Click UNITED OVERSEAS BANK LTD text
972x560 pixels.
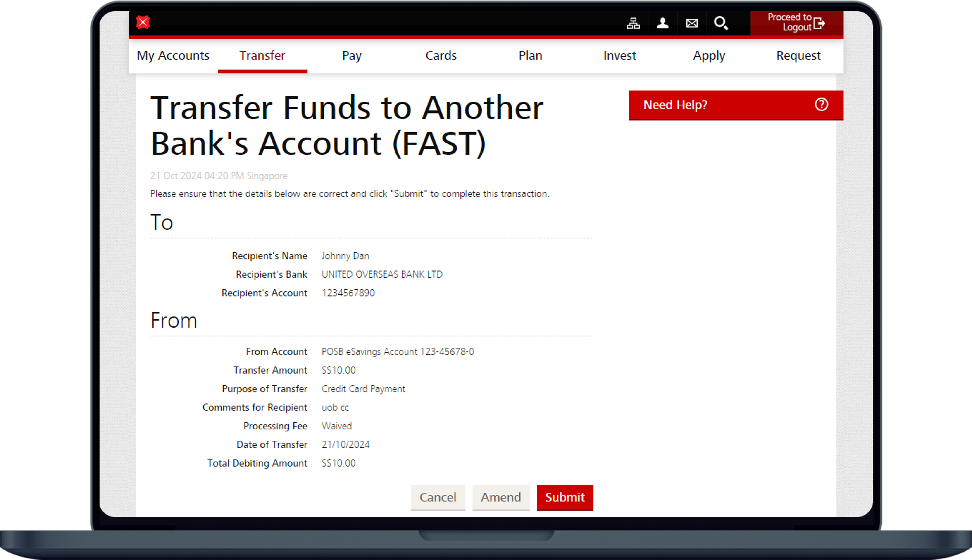[x=382, y=275]
